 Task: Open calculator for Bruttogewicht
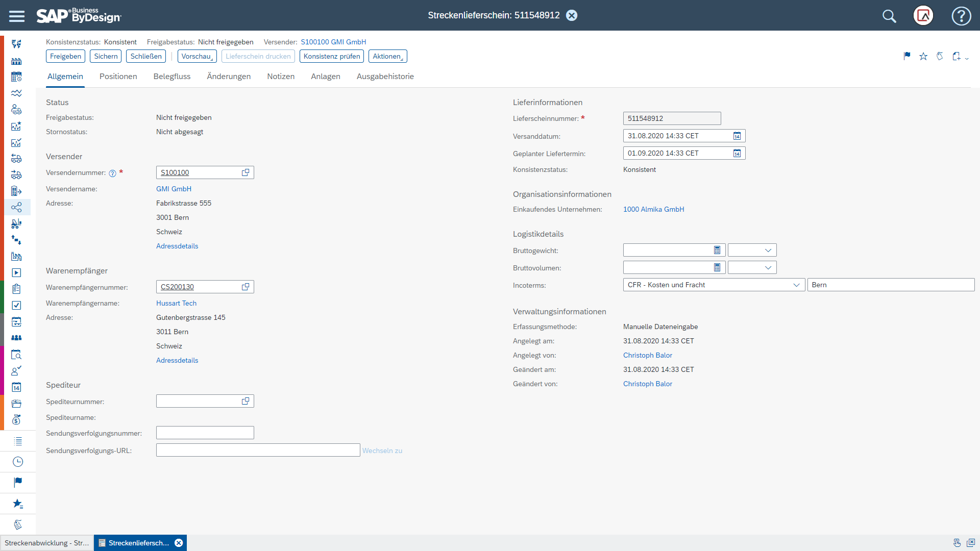click(717, 250)
